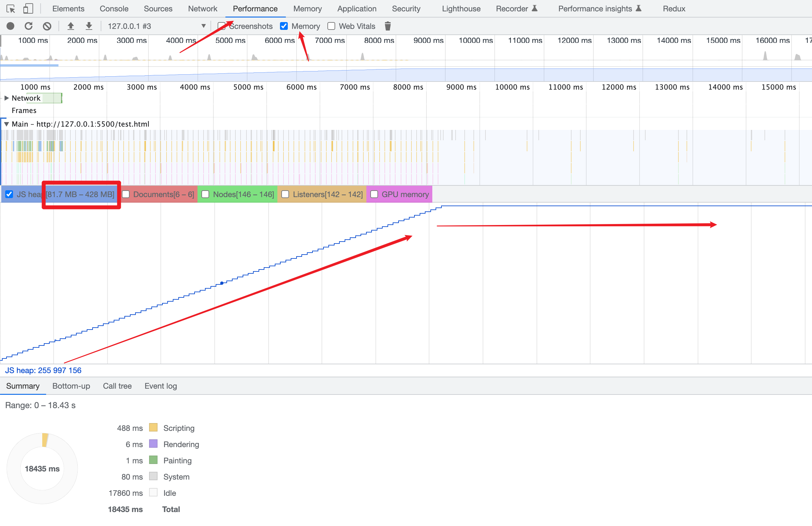
Task: Click the load profile upload icon
Action: (x=70, y=26)
